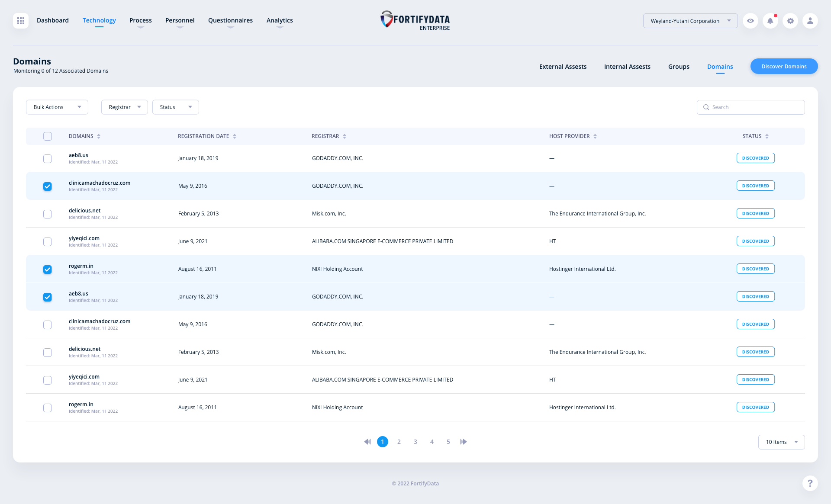The width and height of the screenshot is (831, 504).
Task: Expand the Bulk Actions dropdown
Action: [57, 107]
